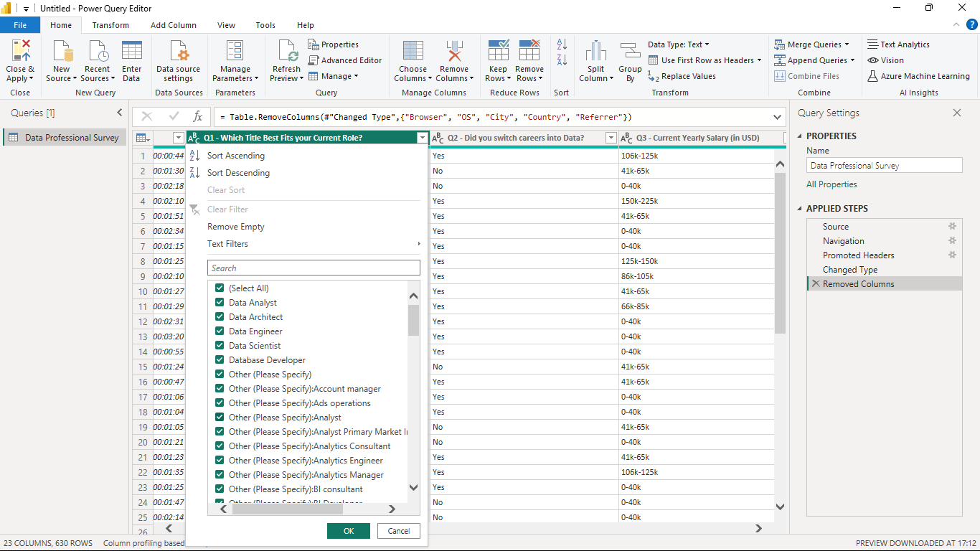The width and height of the screenshot is (980, 551).
Task: Click the query Name field
Action: [x=885, y=166]
